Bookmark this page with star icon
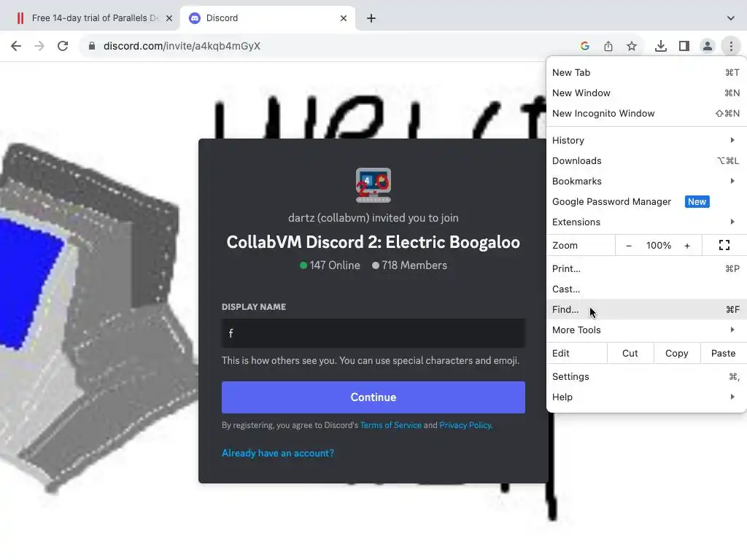Viewport: 747px width, 560px height. tap(632, 46)
